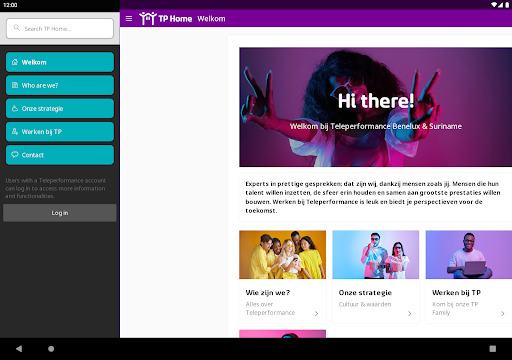The height and width of the screenshot is (360, 512).
Task: Toggle the hamburger menu icon
Action: tap(129, 19)
